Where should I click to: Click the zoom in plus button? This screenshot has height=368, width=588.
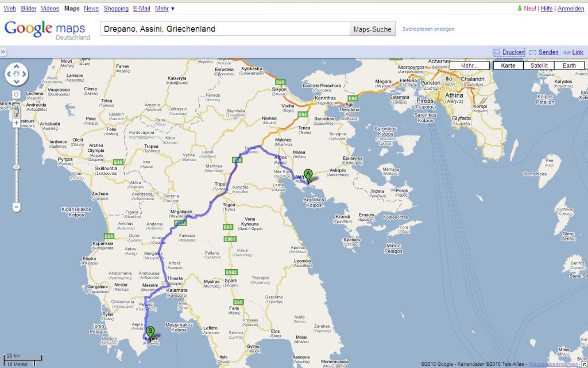(17, 124)
